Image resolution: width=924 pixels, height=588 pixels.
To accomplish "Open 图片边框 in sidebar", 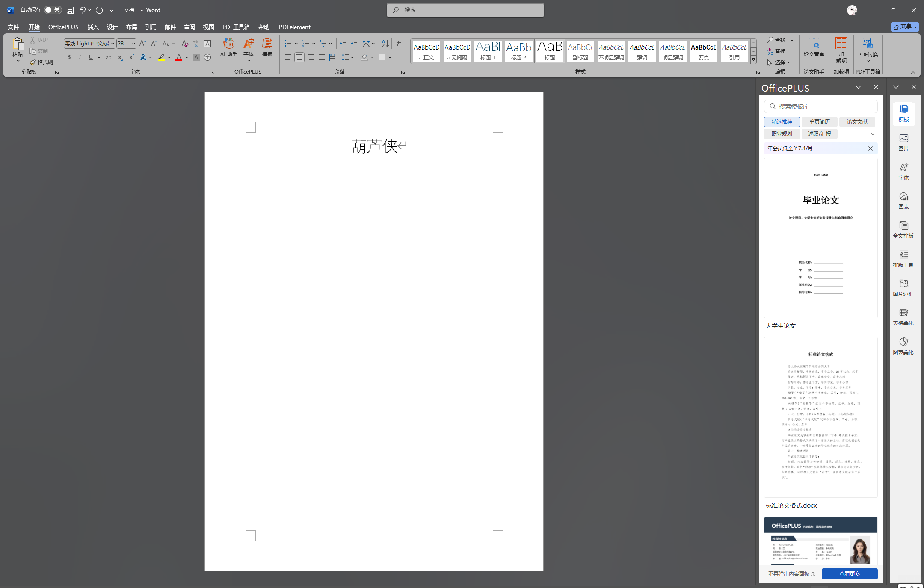I will pyautogui.click(x=903, y=287).
